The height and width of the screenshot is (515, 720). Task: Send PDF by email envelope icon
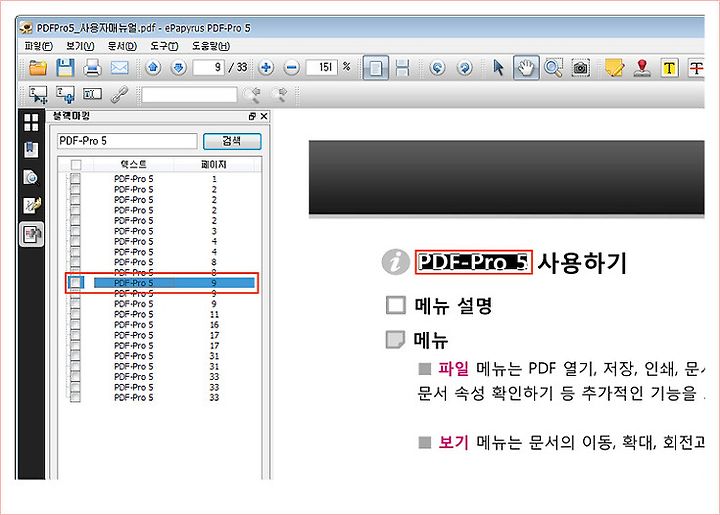tap(119, 68)
